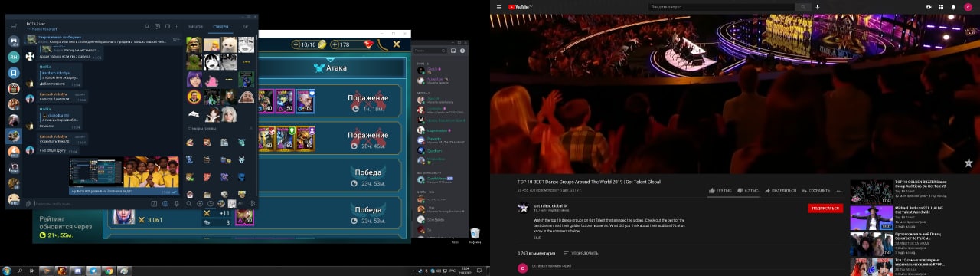
Task: Switch to СТИКЕРЫ tab in Telegram panel
Action: click(x=220, y=26)
